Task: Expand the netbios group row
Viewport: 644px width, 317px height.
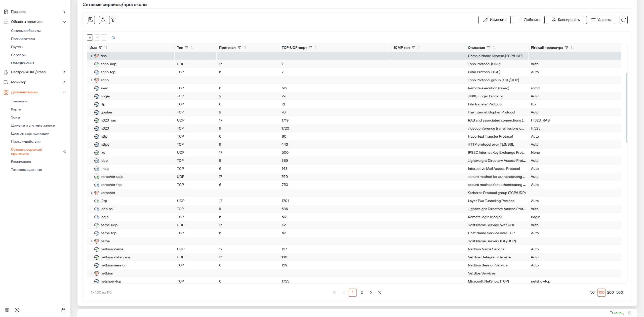Action: tap(92, 273)
